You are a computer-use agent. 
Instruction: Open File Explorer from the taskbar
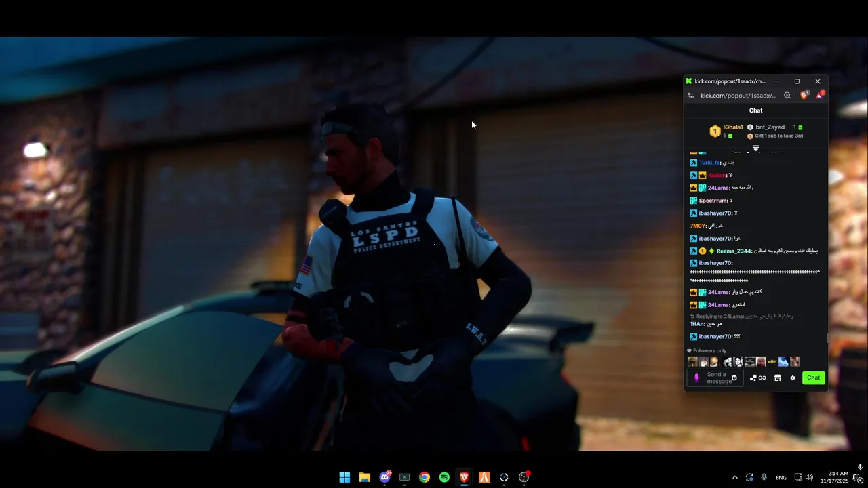tap(365, 477)
